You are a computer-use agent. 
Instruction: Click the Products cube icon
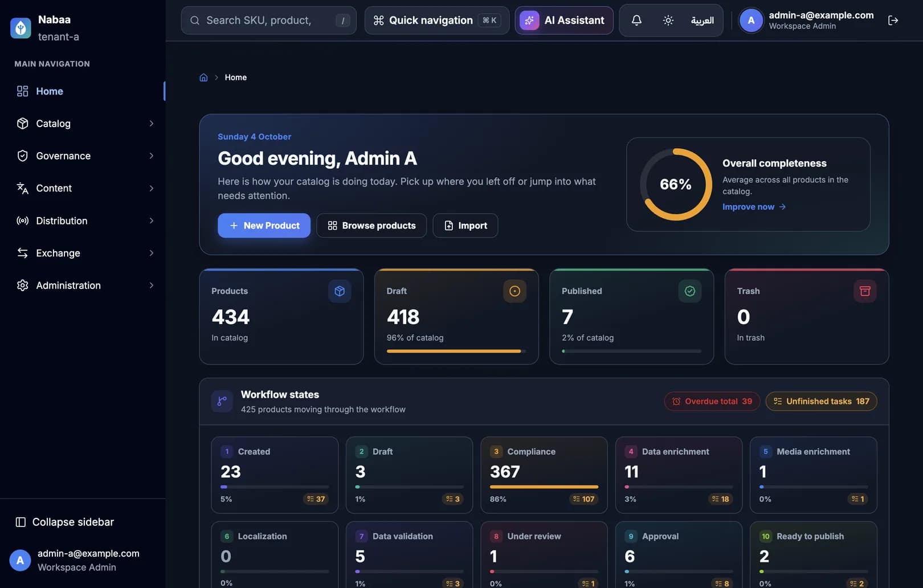pyautogui.click(x=340, y=291)
